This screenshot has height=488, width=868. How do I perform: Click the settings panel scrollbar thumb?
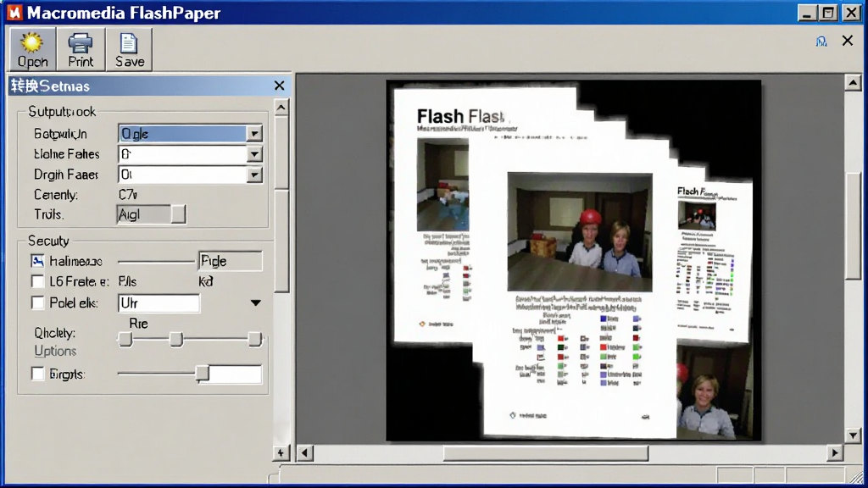click(x=281, y=241)
